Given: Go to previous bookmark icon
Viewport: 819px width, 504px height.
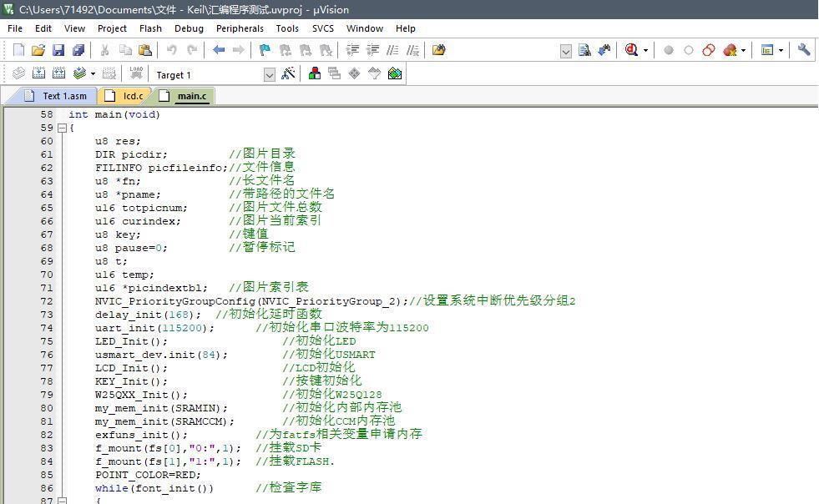Looking at the screenshot, I should point(286,50).
